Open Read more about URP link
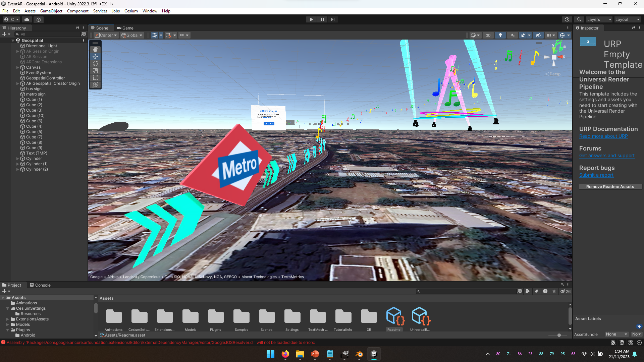This screenshot has width=644, height=362. point(603,136)
